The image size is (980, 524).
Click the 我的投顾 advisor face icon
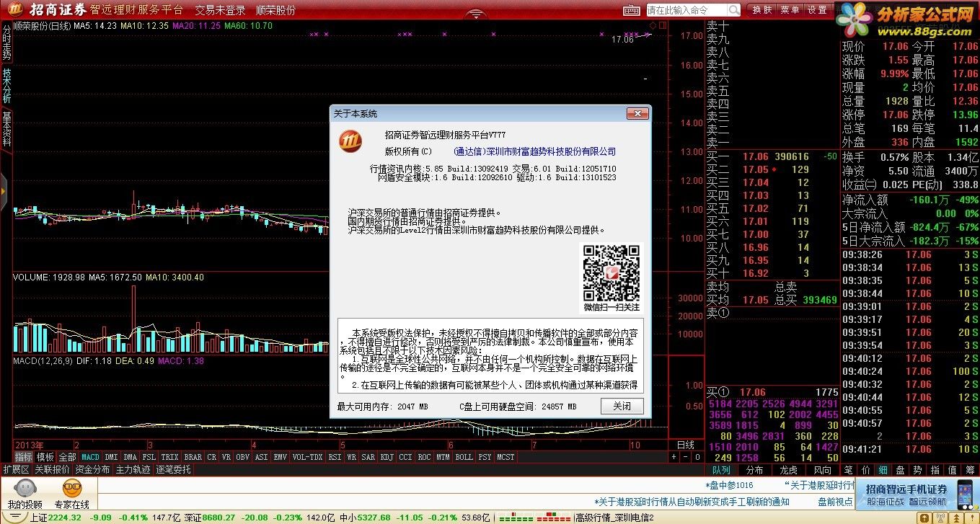click(x=25, y=489)
